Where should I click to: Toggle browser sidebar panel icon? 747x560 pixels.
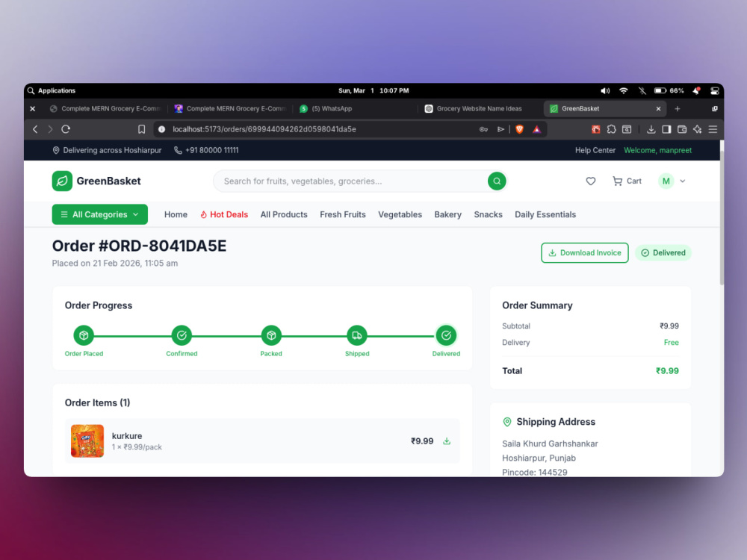(x=666, y=129)
